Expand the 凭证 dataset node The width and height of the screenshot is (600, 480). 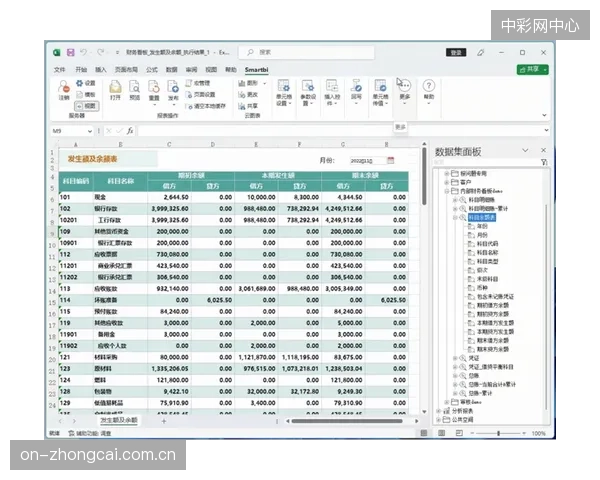[x=455, y=358]
